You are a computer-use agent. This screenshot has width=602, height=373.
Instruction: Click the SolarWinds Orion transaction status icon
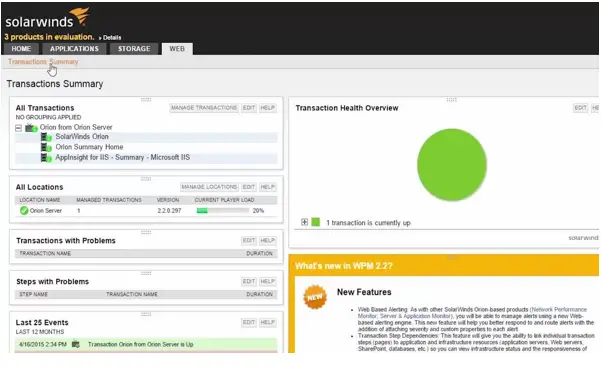coord(46,137)
